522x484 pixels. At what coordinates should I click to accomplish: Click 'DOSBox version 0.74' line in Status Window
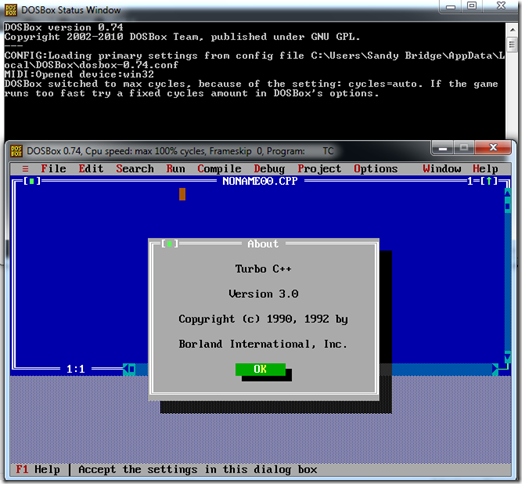(x=64, y=27)
